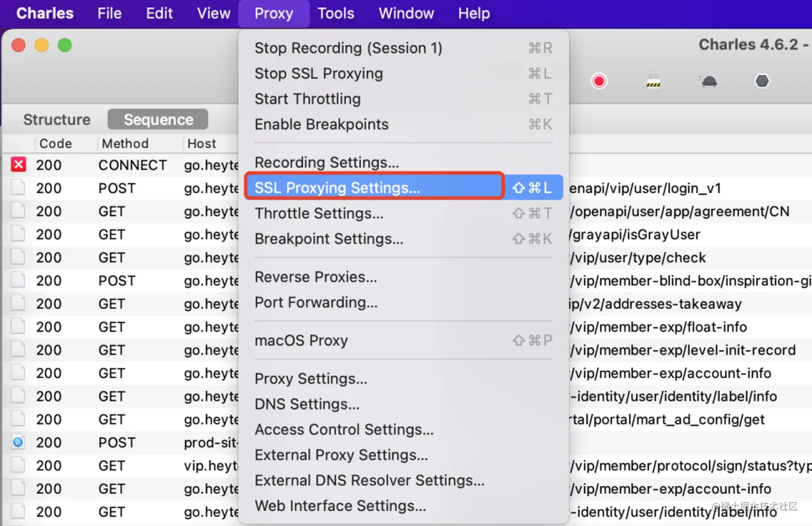Screen dimensions: 812x526
Task: Open the Window menu
Action: click(x=406, y=13)
